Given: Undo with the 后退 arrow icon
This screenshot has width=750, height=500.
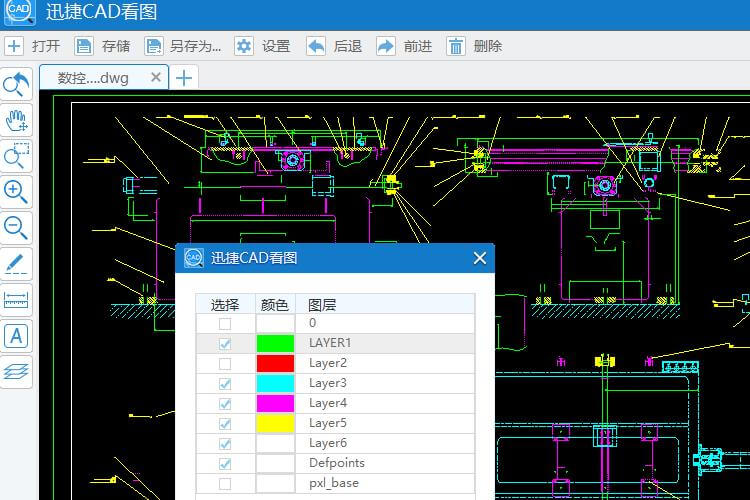Looking at the screenshot, I should [x=316, y=46].
